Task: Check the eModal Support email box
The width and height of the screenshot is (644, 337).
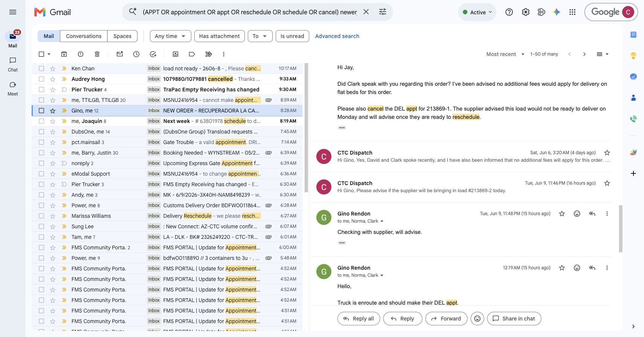Action: coord(41,174)
